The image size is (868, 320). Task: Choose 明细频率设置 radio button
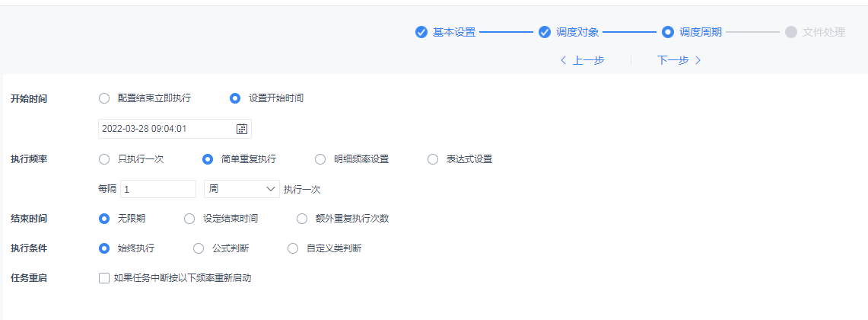pyautogui.click(x=320, y=159)
